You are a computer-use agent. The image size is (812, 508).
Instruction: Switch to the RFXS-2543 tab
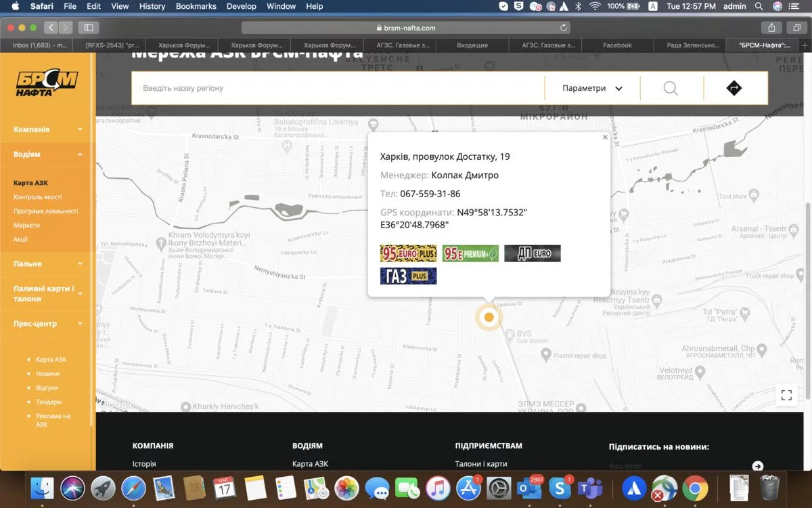110,45
